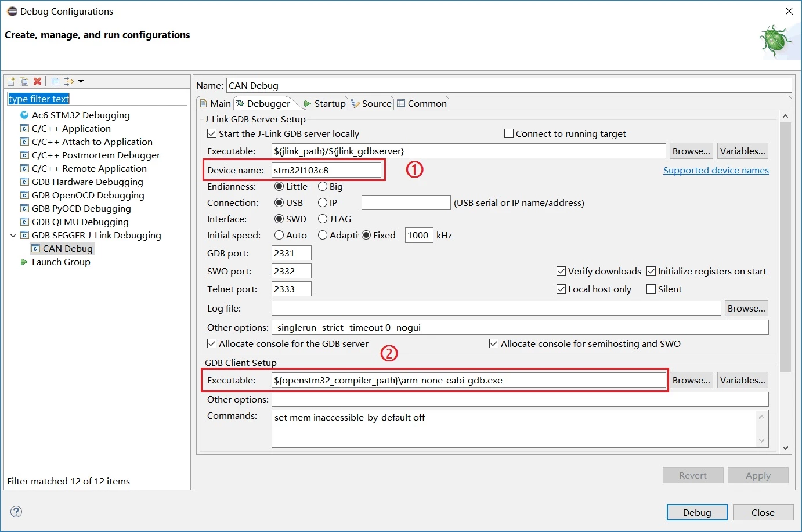Click the Close button
The image size is (802, 532).
pyautogui.click(x=763, y=512)
